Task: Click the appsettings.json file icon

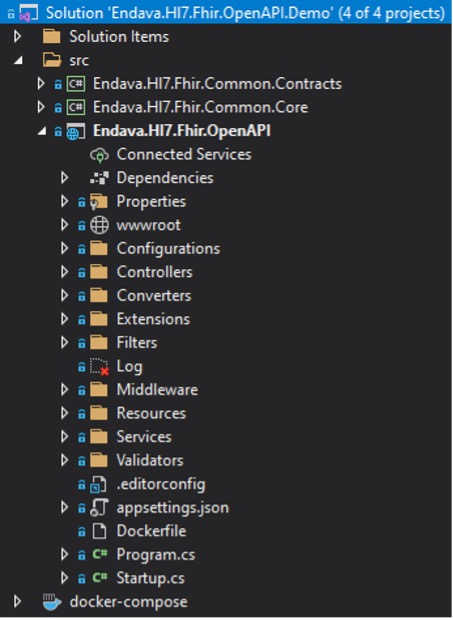Action: point(99,507)
